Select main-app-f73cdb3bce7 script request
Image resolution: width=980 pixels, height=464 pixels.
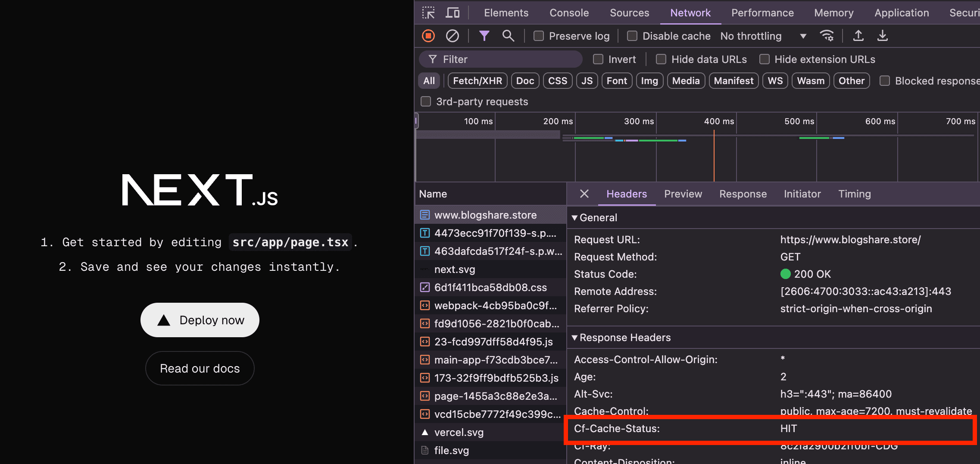pyautogui.click(x=490, y=360)
